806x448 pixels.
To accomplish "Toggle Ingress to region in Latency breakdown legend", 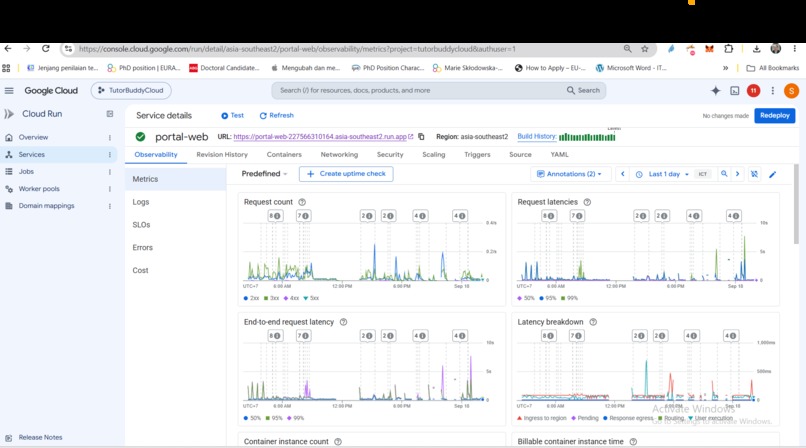I will (x=541, y=418).
